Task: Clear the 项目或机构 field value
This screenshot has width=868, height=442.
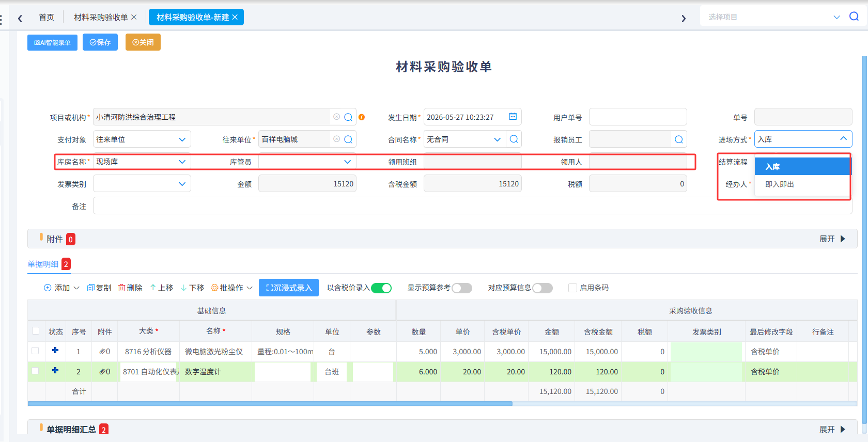Action: click(x=337, y=117)
